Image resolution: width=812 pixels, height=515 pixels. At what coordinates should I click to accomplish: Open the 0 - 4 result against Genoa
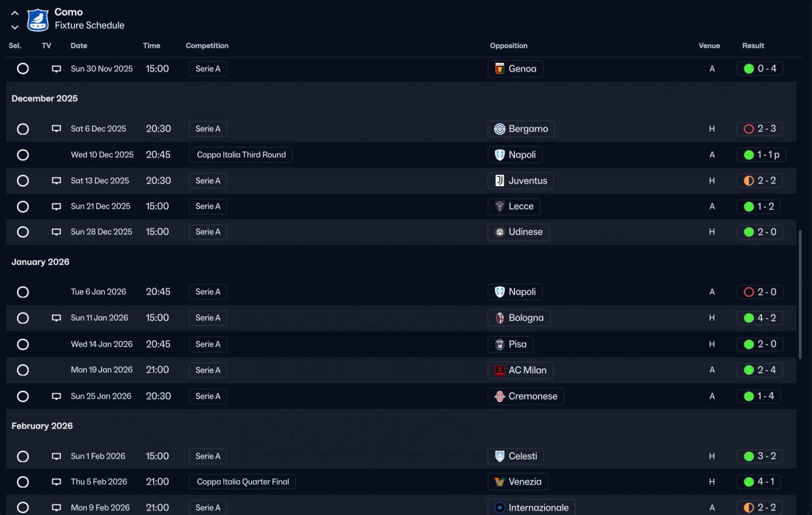[760, 68]
